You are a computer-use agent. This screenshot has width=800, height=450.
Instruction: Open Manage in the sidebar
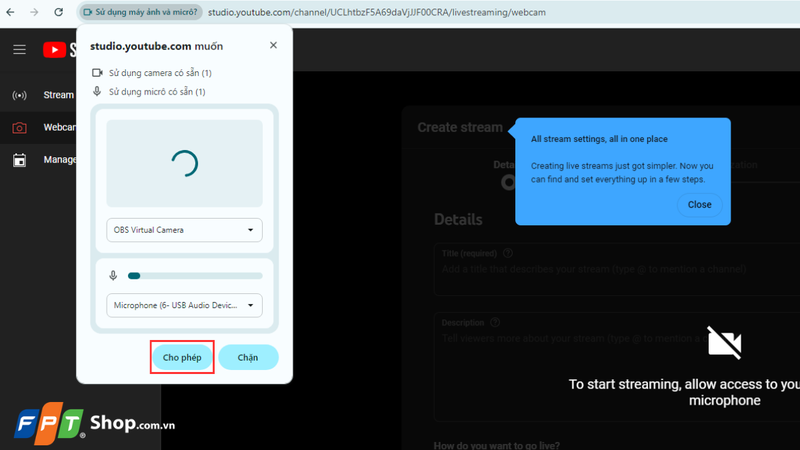pos(38,160)
